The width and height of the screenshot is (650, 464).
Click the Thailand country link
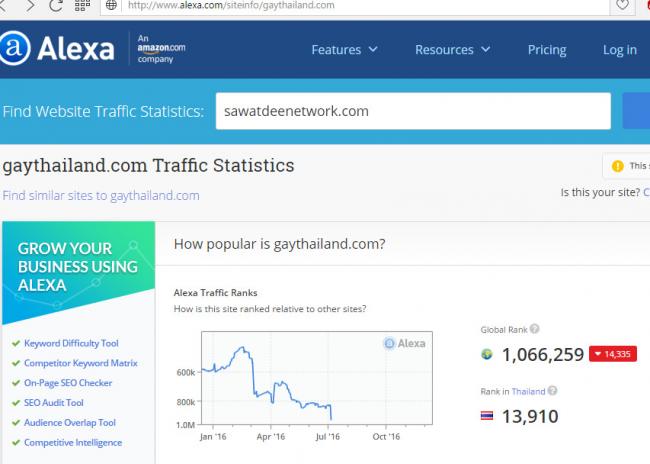(x=528, y=391)
